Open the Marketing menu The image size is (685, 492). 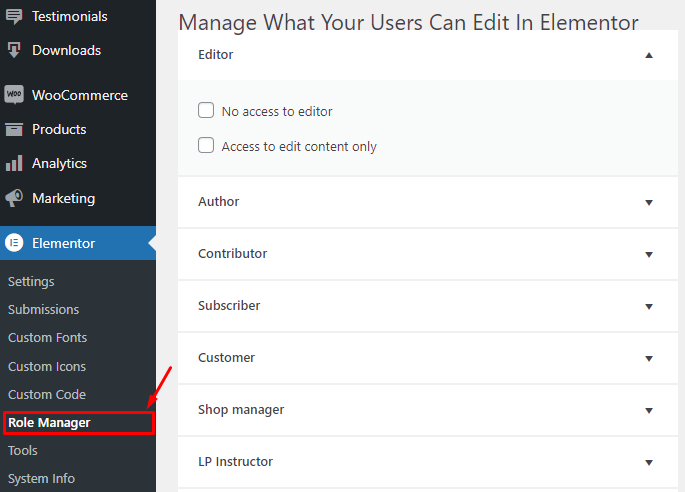(x=63, y=198)
